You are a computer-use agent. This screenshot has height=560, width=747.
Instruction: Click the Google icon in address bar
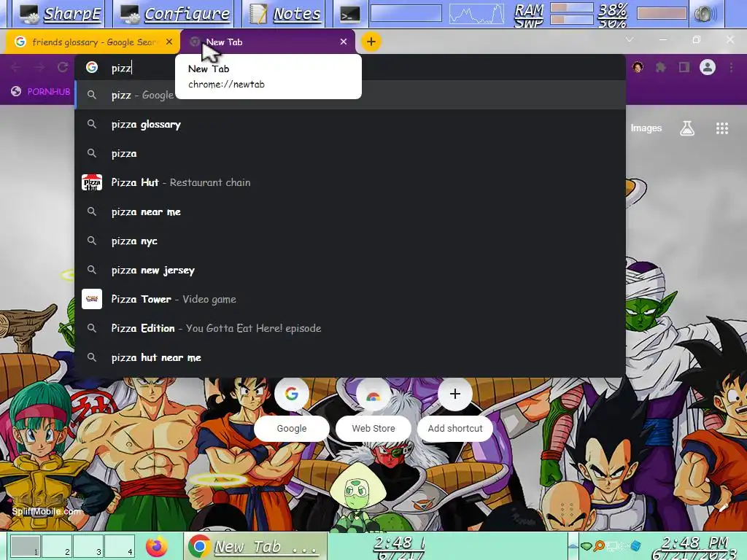92,68
